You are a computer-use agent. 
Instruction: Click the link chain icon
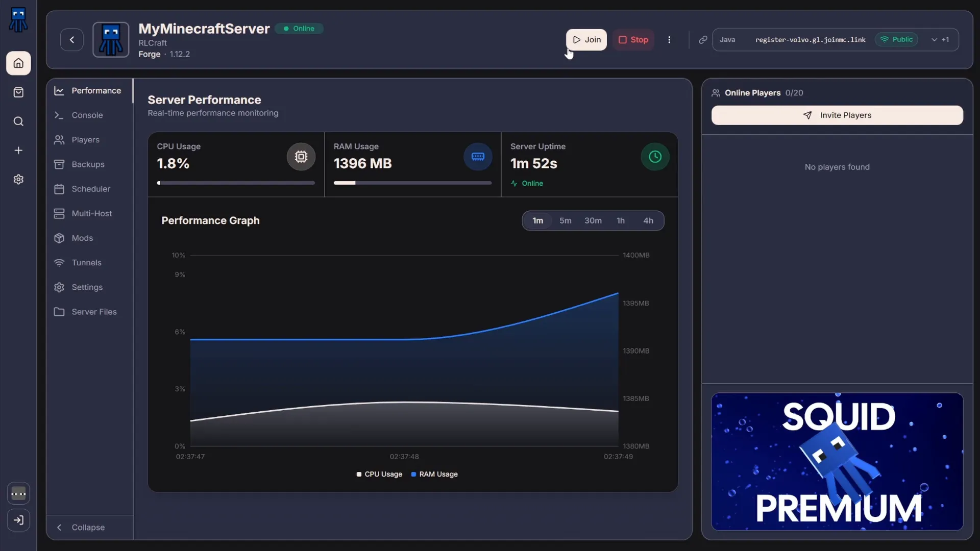[x=703, y=40]
